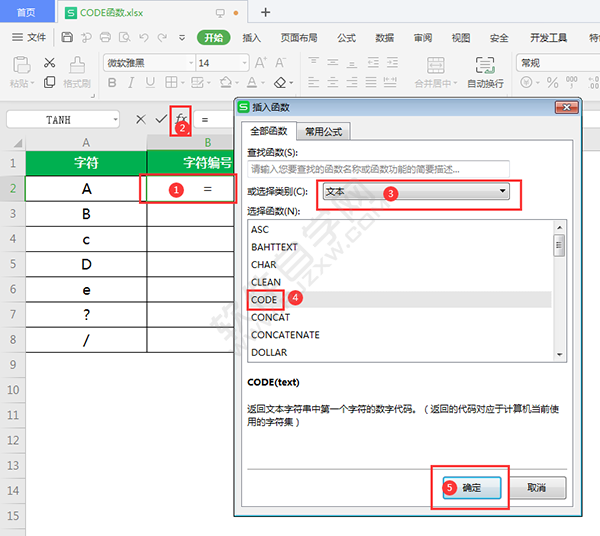Click the currency format icon
The image size is (600, 536).
(x=527, y=82)
